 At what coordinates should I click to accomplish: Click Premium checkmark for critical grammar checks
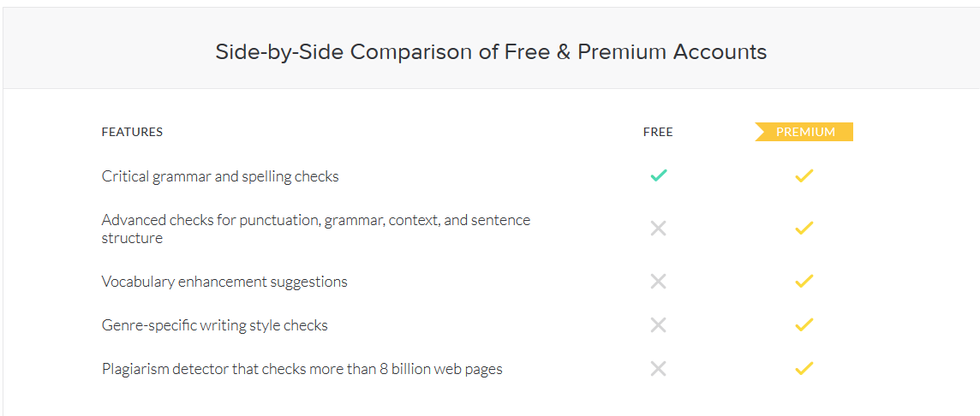pos(804,176)
